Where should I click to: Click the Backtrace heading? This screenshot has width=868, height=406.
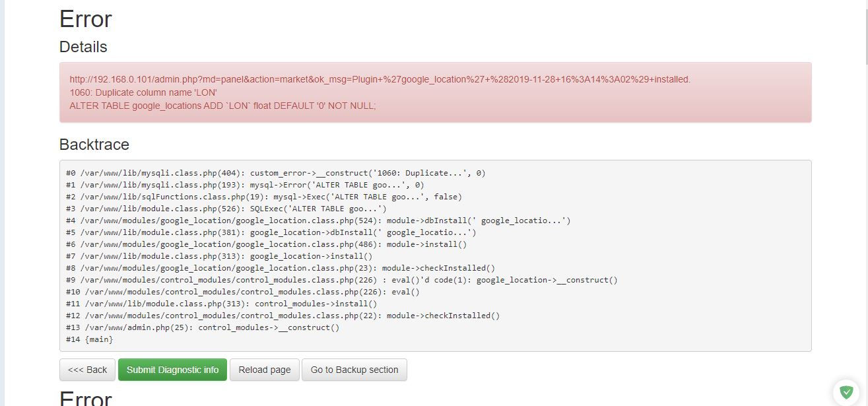(94, 145)
